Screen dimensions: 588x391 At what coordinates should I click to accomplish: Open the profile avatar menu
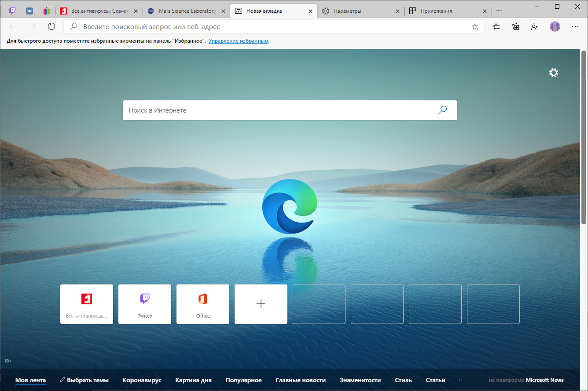pyautogui.click(x=555, y=26)
